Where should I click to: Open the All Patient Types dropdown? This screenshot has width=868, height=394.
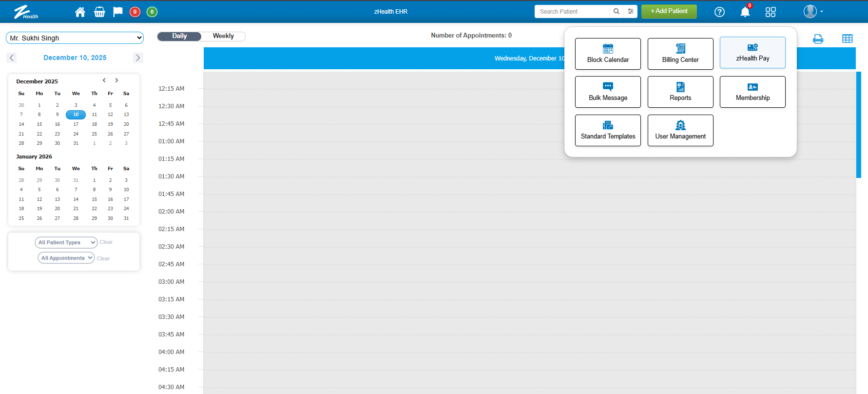click(66, 242)
